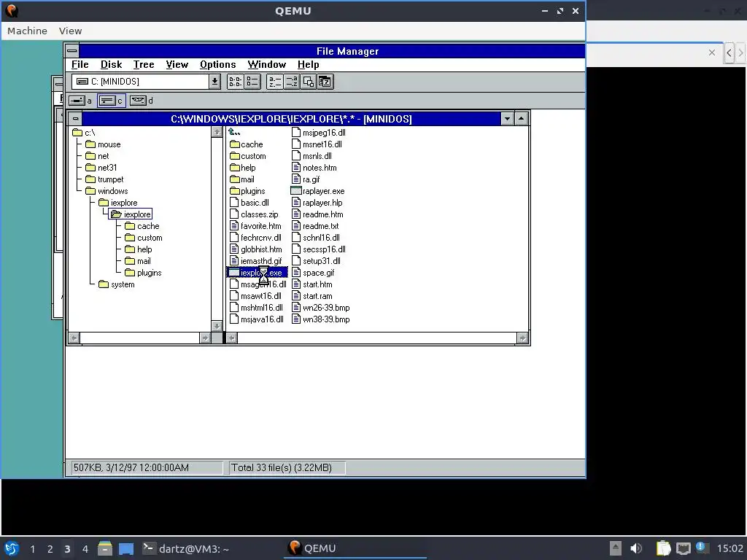Open the QEMU Machine menu
Screen dimensions: 747x560
pos(27,31)
